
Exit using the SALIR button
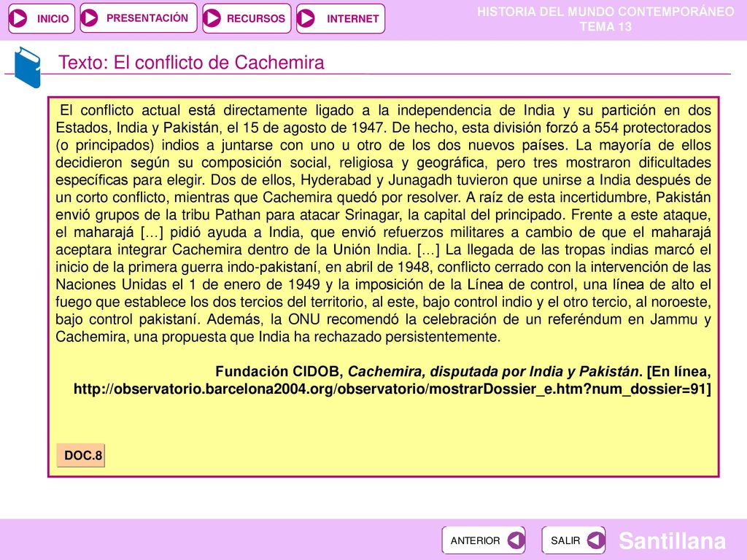tap(573, 540)
